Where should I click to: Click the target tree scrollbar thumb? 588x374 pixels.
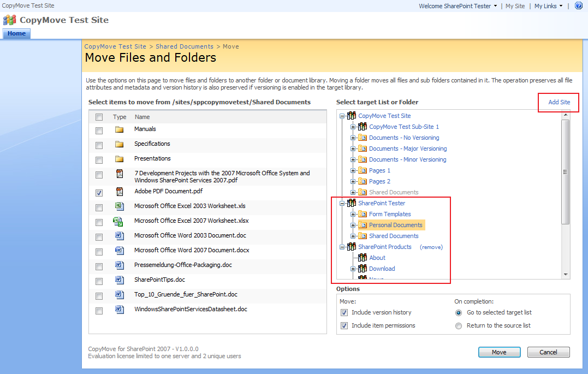566,172
